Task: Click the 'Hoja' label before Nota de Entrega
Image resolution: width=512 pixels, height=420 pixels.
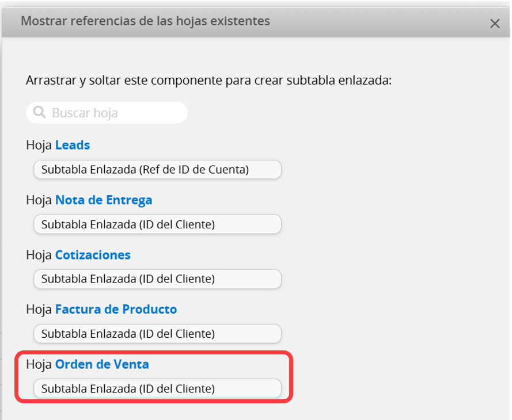Action: (39, 200)
